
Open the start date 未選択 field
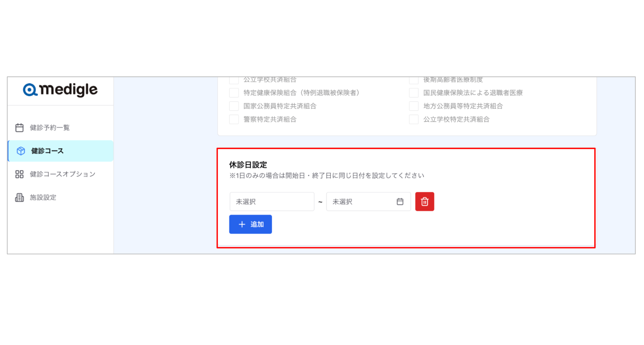tap(272, 201)
